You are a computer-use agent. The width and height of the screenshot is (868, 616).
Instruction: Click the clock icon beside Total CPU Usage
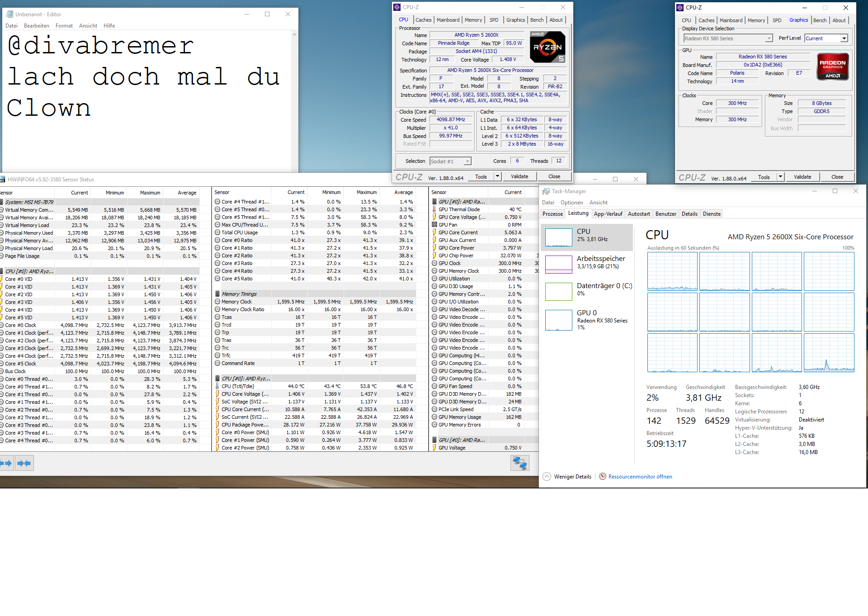pyautogui.click(x=217, y=232)
